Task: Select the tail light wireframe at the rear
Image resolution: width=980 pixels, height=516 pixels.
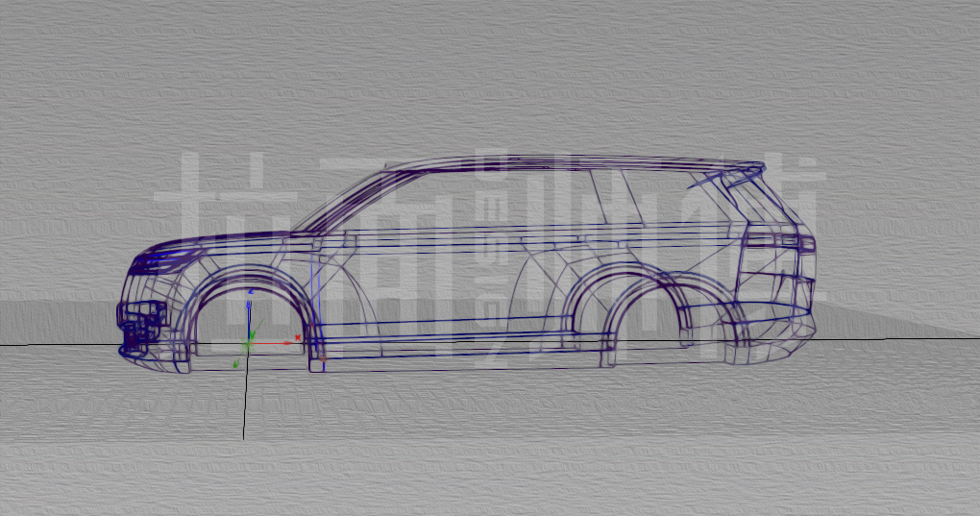Action: (781, 242)
